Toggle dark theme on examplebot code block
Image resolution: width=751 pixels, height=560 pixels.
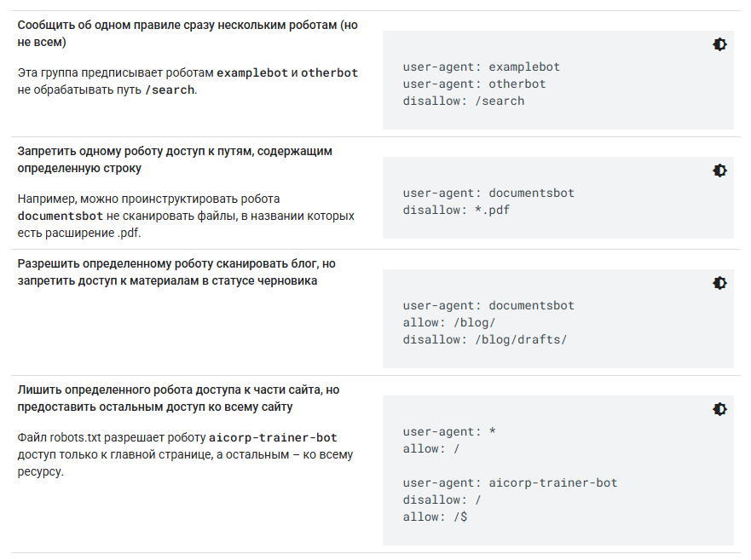coord(719,44)
